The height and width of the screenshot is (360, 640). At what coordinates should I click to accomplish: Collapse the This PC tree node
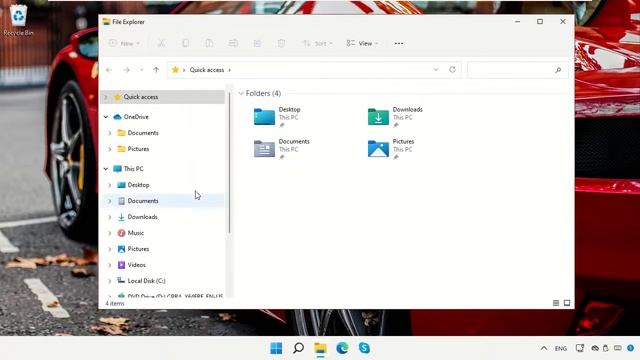106,169
